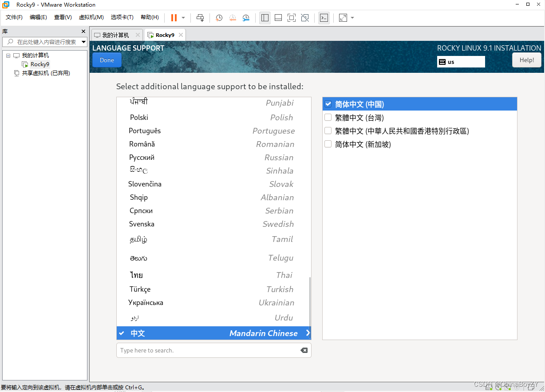Revert VM to previous snapshot
This screenshot has height=392, width=545.
coord(233,18)
